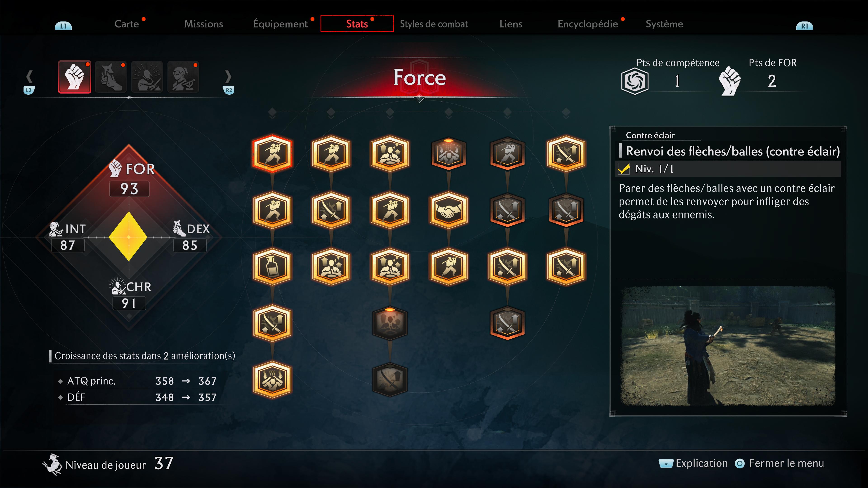Image resolution: width=868 pixels, height=488 pixels.
Task: Expand the Explication prompt icon
Action: [x=666, y=463]
